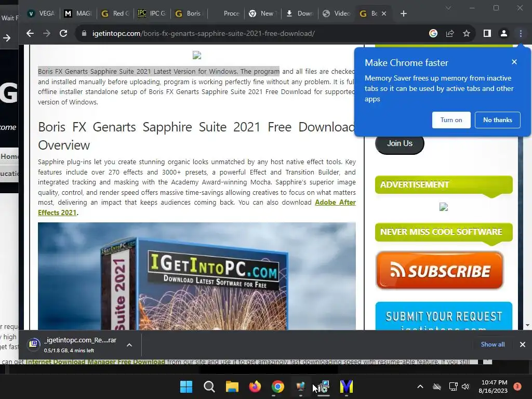532x399 pixels.
Task: Go back to the previous page
Action: coord(30,33)
